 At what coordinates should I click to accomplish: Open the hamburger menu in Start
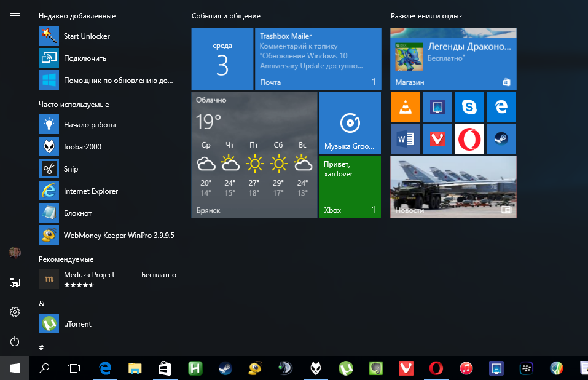15,16
